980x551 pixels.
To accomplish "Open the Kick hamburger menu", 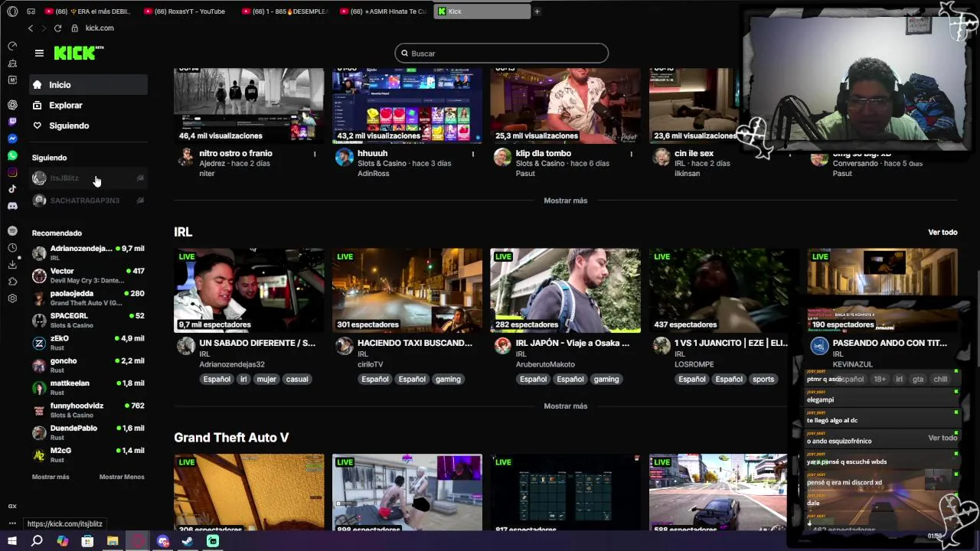I will (x=39, y=53).
